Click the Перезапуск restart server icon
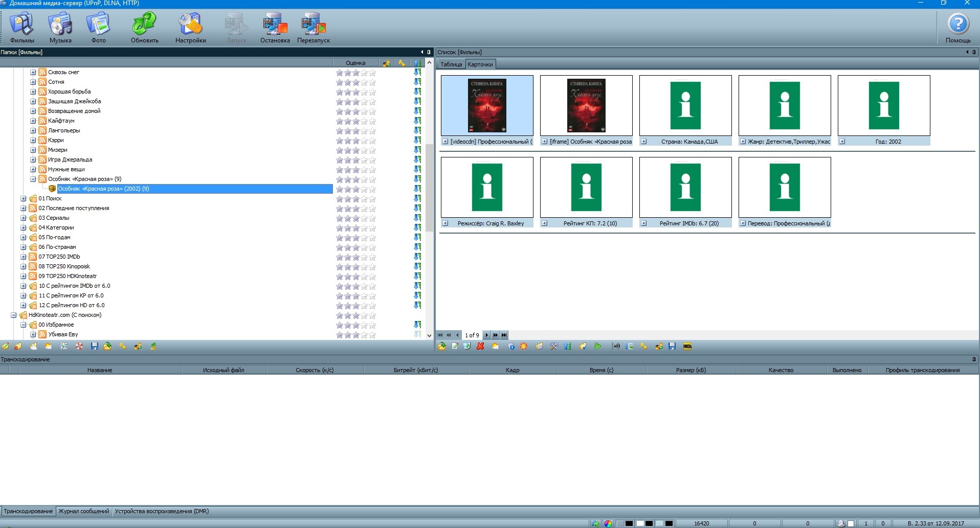 (313, 28)
